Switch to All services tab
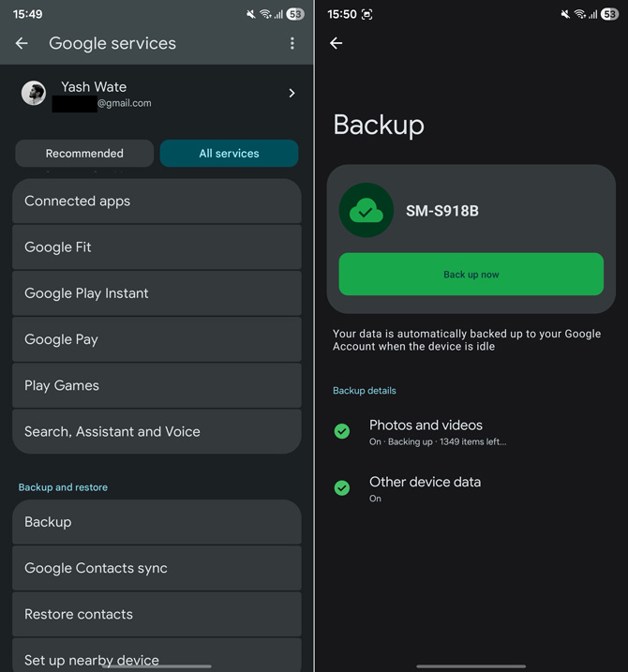The image size is (628, 672). tap(229, 154)
